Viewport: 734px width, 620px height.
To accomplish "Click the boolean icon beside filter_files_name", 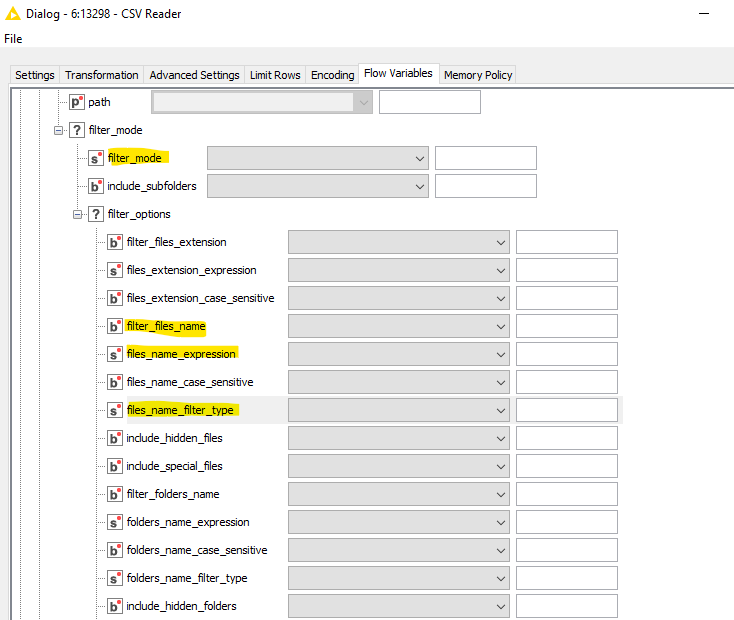I will (x=115, y=326).
